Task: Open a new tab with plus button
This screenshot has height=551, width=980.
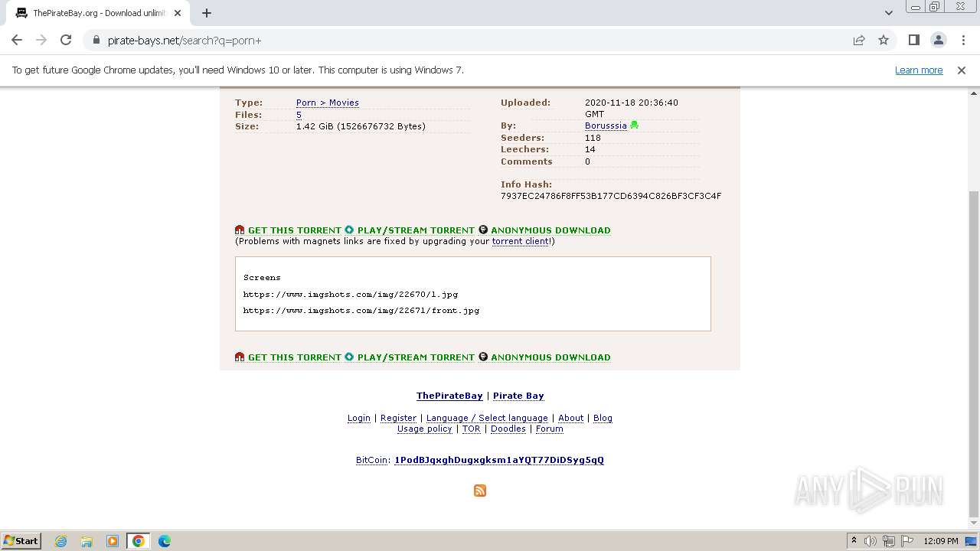Action: point(207,13)
